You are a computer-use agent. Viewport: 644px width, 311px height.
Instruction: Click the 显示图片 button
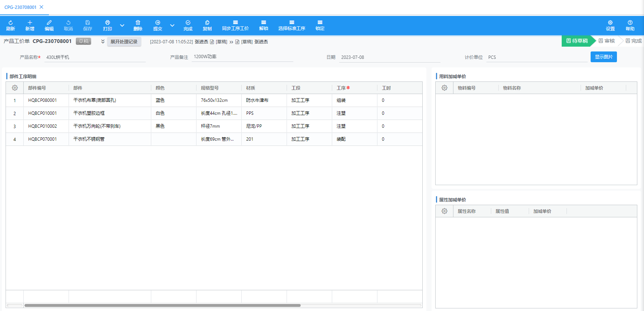[x=603, y=57]
